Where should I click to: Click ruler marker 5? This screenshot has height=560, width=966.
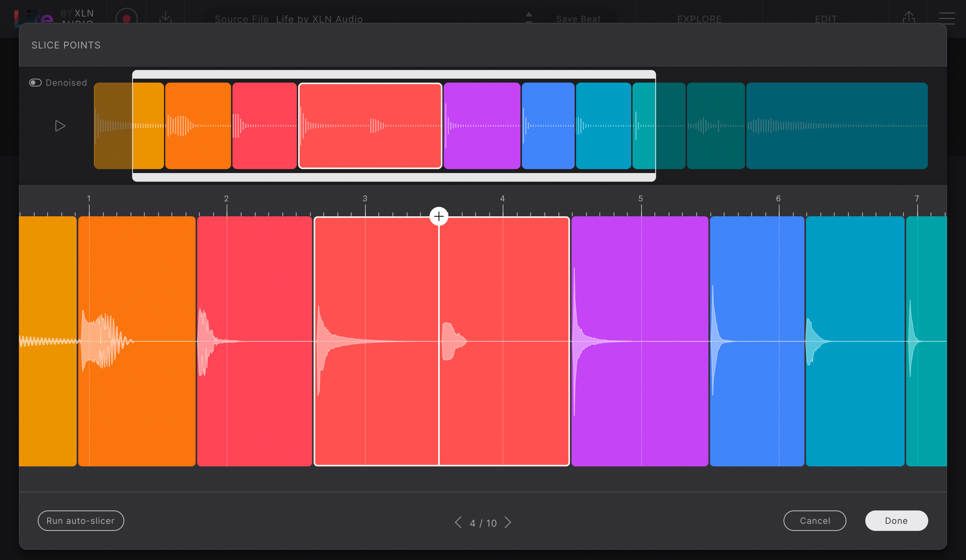641,199
